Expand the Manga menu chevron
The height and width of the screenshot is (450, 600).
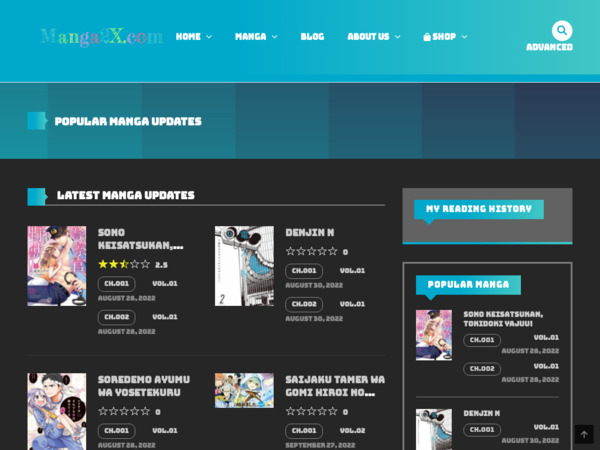274,37
